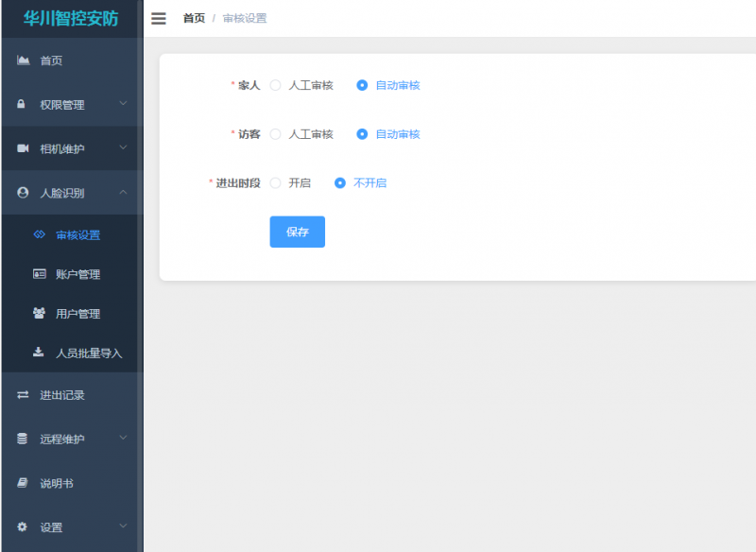
Task: Expand the 权限管理 chevron
Action: [123, 104]
